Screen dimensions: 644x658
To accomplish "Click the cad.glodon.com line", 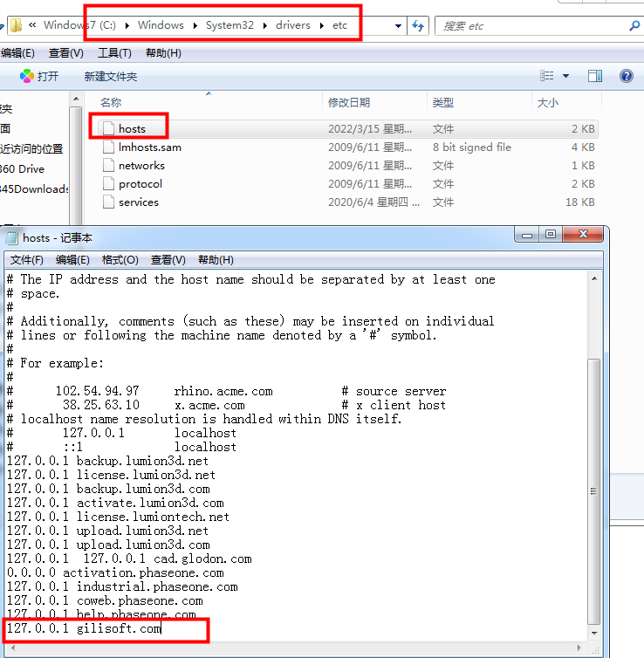I will pos(129,559).
